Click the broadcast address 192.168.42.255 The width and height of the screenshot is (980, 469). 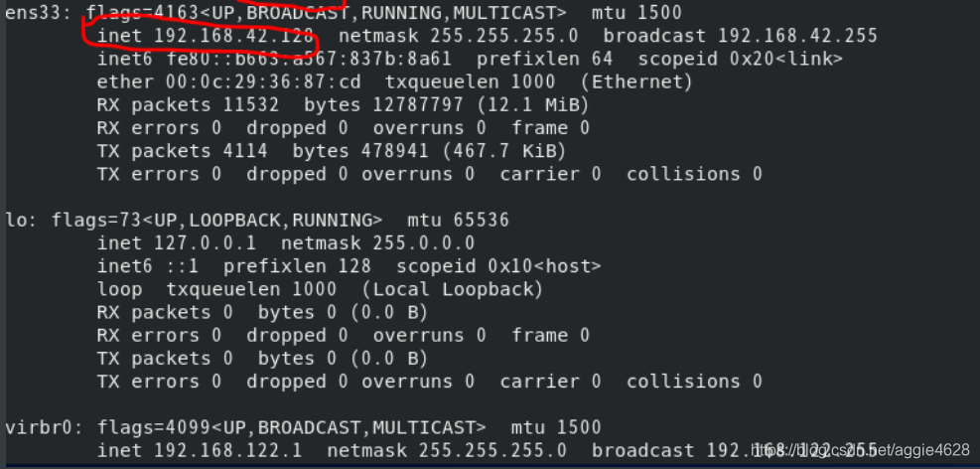click(797, 36)
